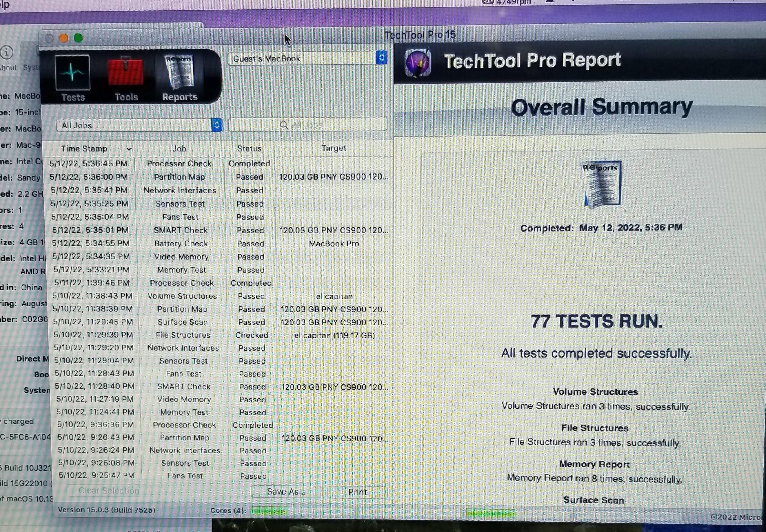Select the 5/12/22, 5:36:45 PM Processor Check row
The image size is (766, 532).
tap(218, 163)
